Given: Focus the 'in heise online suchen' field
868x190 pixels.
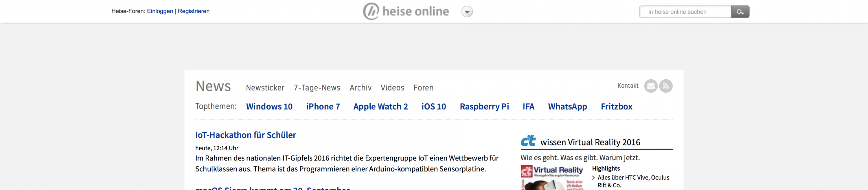Looking at the screenshot, I should click(x=685, y=12).
